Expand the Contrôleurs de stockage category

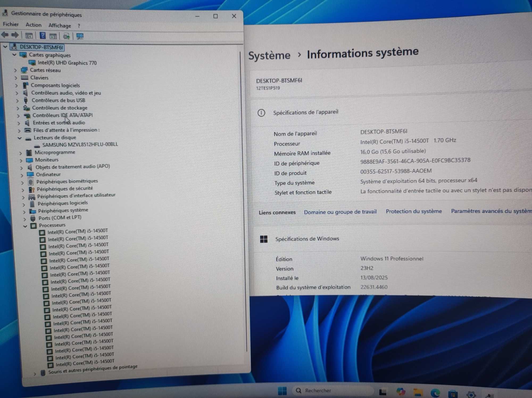tap(18, 108)
